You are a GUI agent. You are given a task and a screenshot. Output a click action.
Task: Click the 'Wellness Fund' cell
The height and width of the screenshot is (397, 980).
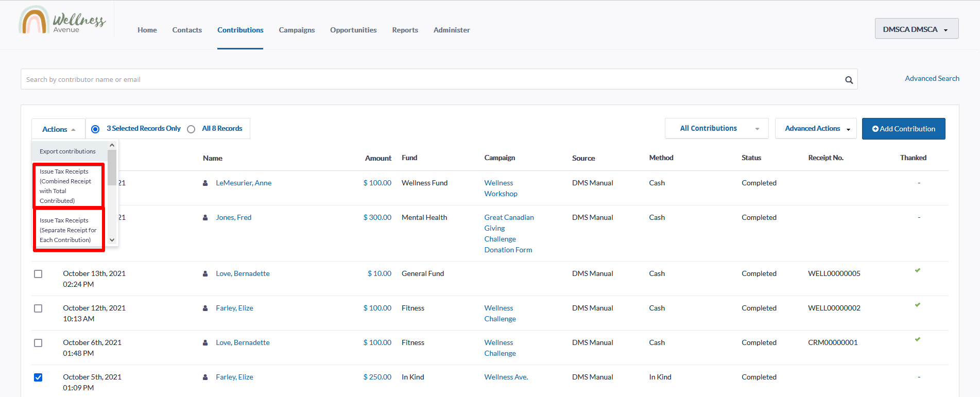click(424, 183)
